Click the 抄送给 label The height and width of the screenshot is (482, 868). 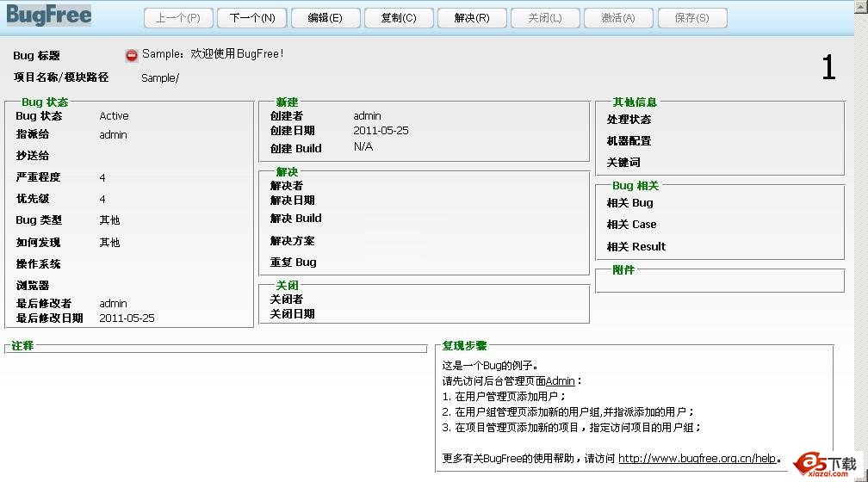[x=33, y=156]
